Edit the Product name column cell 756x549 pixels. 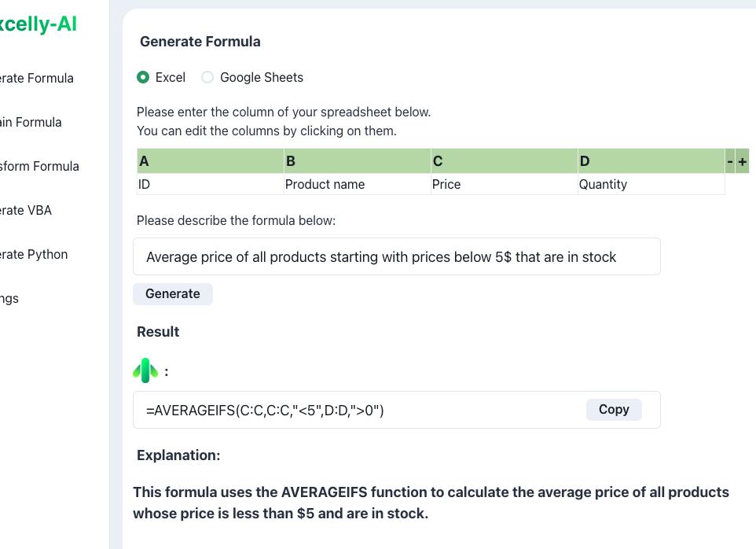tap(357, 184)
